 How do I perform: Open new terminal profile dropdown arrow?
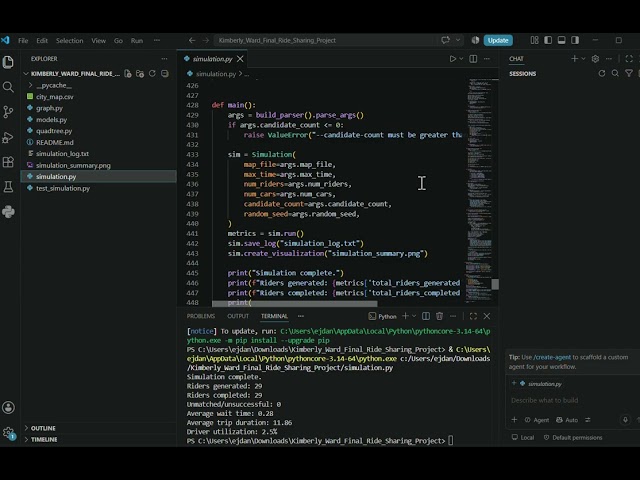[x=414, y=316]
